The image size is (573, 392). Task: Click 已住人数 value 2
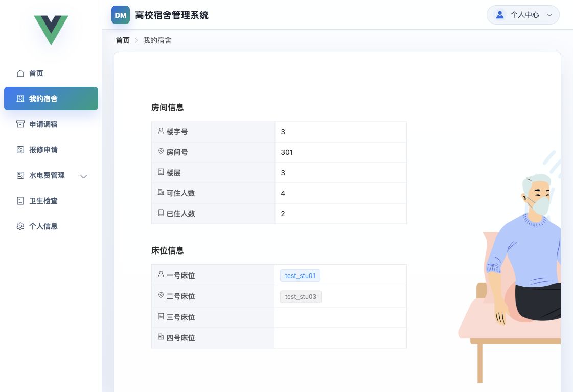click(x=283, y=214)
